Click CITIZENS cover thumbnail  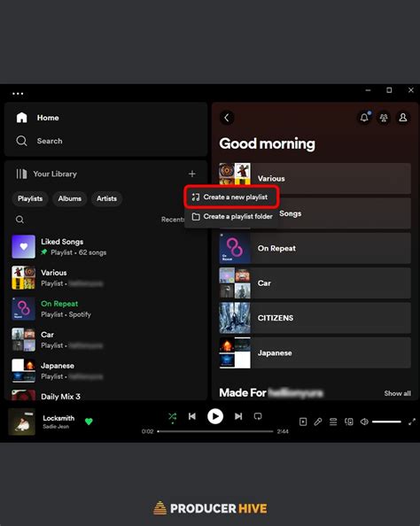click(x=235, y=318)
